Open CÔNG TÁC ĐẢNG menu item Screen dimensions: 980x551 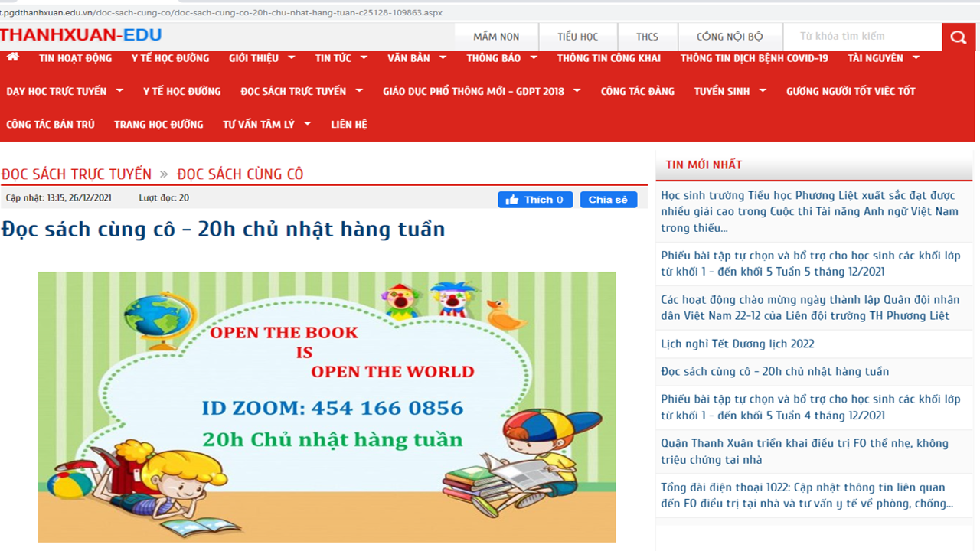point(638,91)
